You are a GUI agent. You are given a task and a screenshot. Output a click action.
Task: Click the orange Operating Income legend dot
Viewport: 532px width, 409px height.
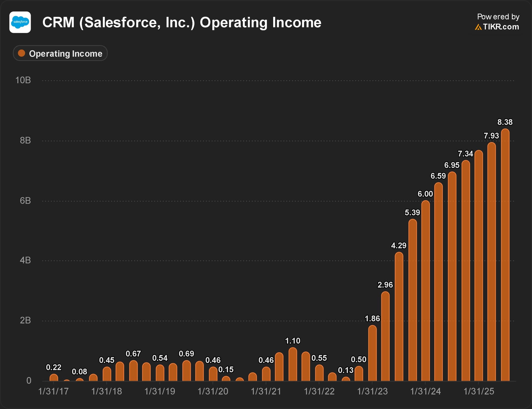22,53
